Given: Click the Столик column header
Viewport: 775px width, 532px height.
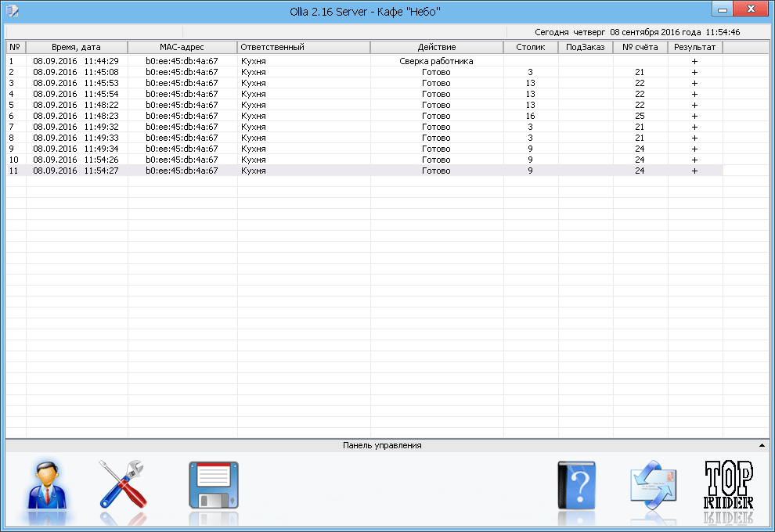Looking at the screenshot, I should (x=531, y=48).
